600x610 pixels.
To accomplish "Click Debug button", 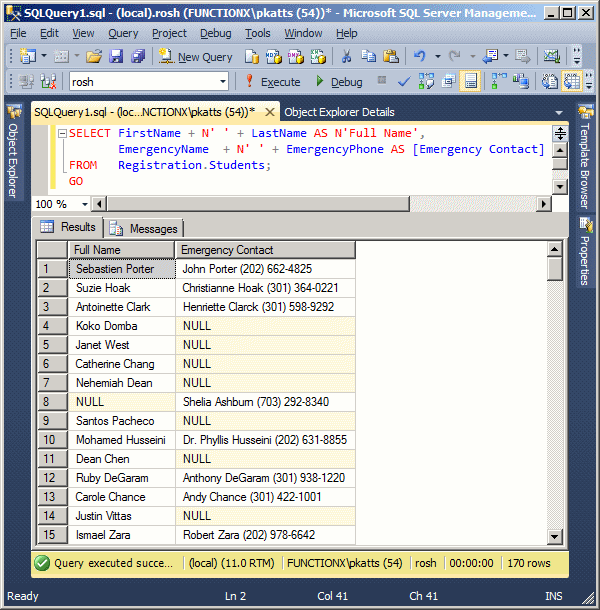I will [x=339, y=82].
